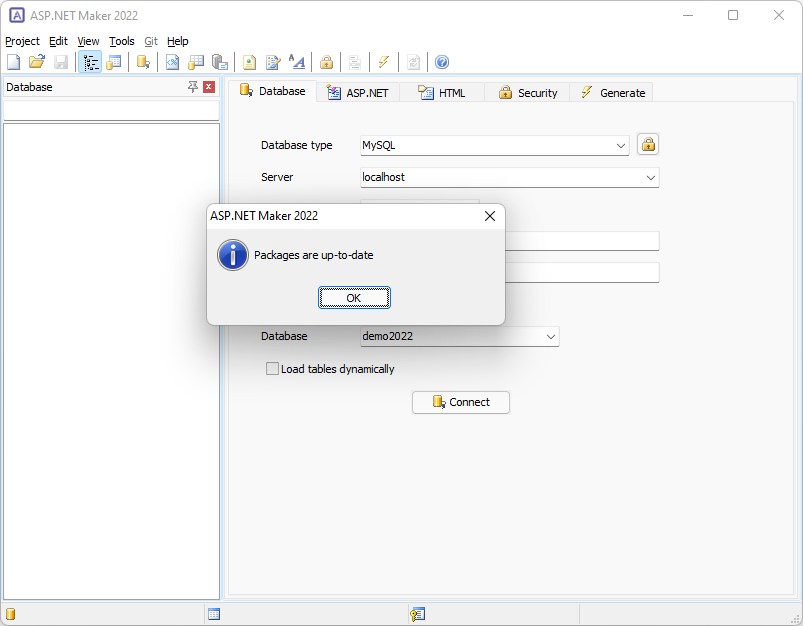This screenshot has width=803, height=626.
Task: Click the checklist with pencil toolbar icon
Action: click(273, 62)
